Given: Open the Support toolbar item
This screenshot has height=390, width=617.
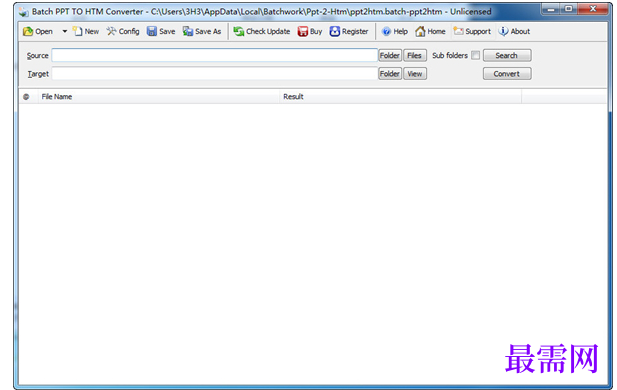Looking at the screenshot, I should click(472, 31).
